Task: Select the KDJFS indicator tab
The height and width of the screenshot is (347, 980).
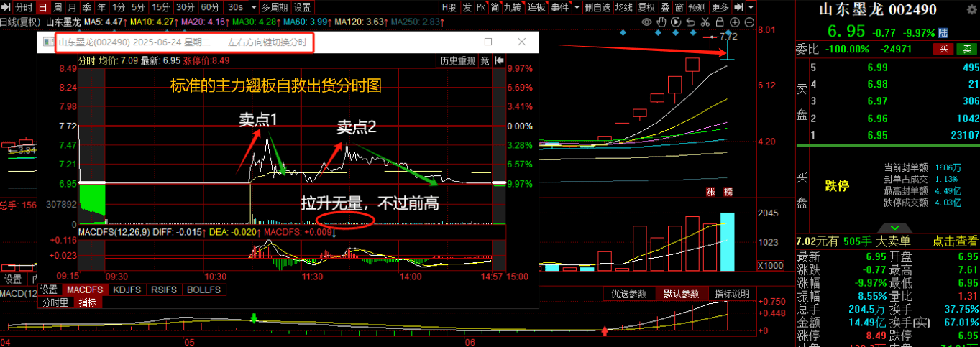Action: click(x=127, y=290)
